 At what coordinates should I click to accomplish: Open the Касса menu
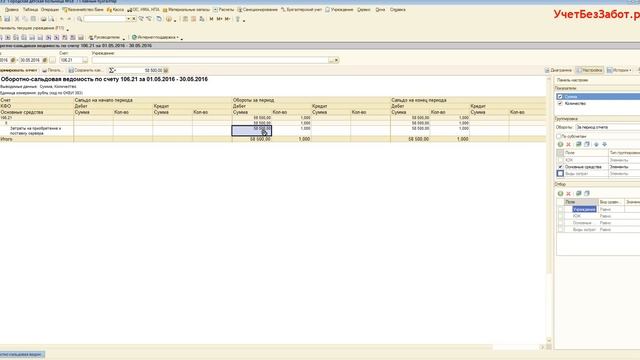point(116,9)
